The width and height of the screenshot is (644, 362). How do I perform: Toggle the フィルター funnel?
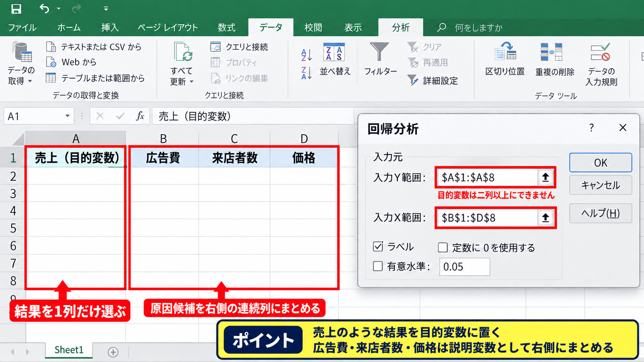coord(380,59)
